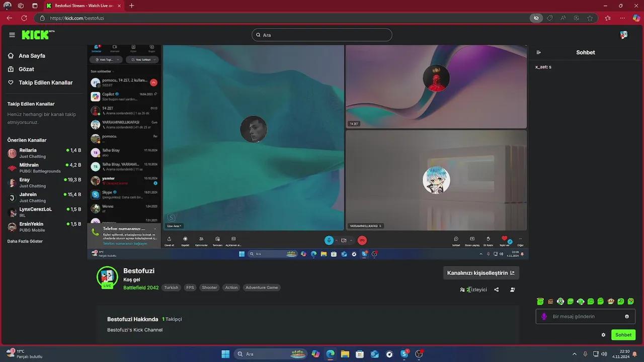This screenshot has height=362, width=644.
Task: Open LynxCerezLoL's recommended channel
Action: [x=44, y=212]
